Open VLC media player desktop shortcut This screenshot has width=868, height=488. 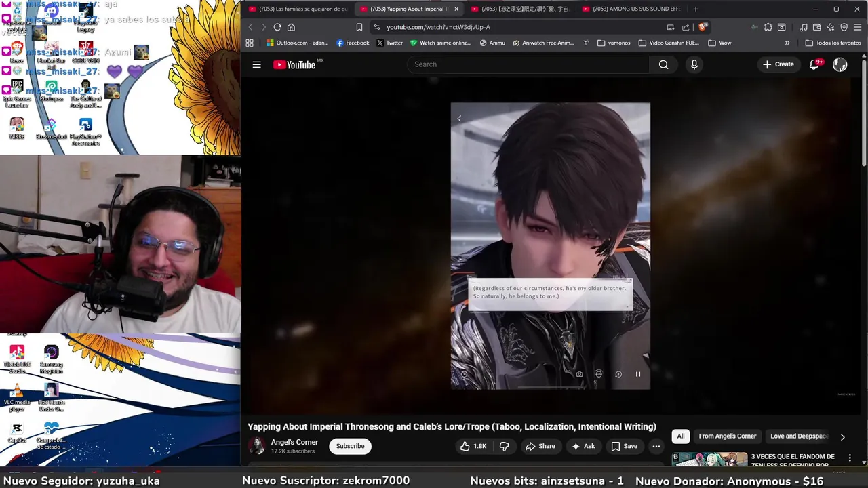pyautogui.click(x=17, y=398)
